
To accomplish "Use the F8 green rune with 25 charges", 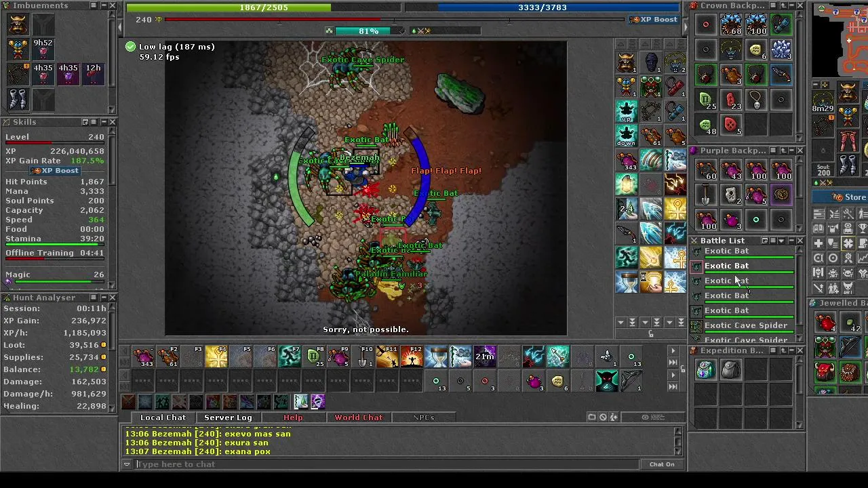I will click(x=314, y=357).
